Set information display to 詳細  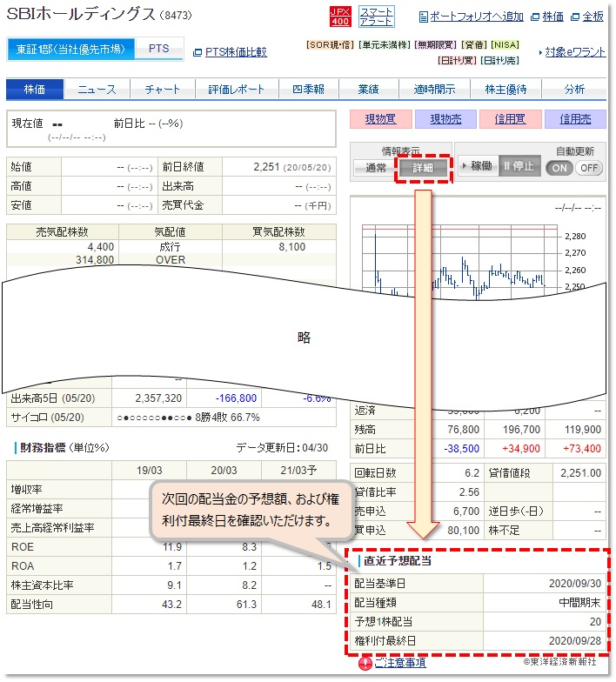pos(423,168)
